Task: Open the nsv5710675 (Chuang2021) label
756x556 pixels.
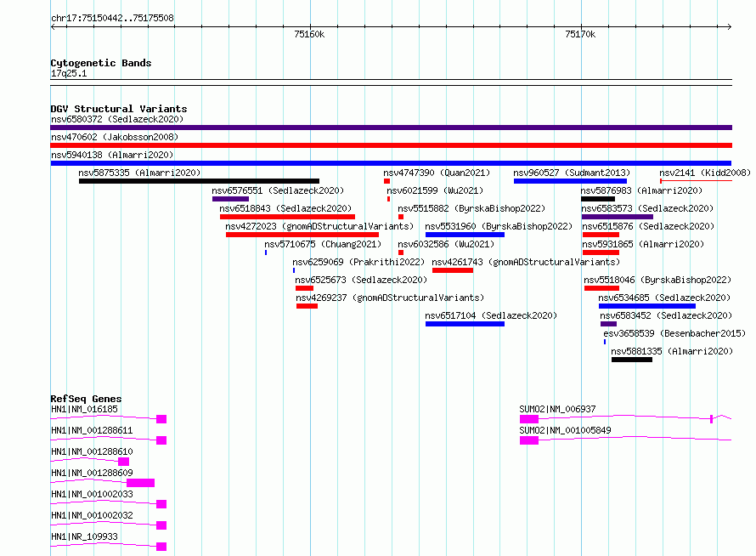Action: (323, 244)
